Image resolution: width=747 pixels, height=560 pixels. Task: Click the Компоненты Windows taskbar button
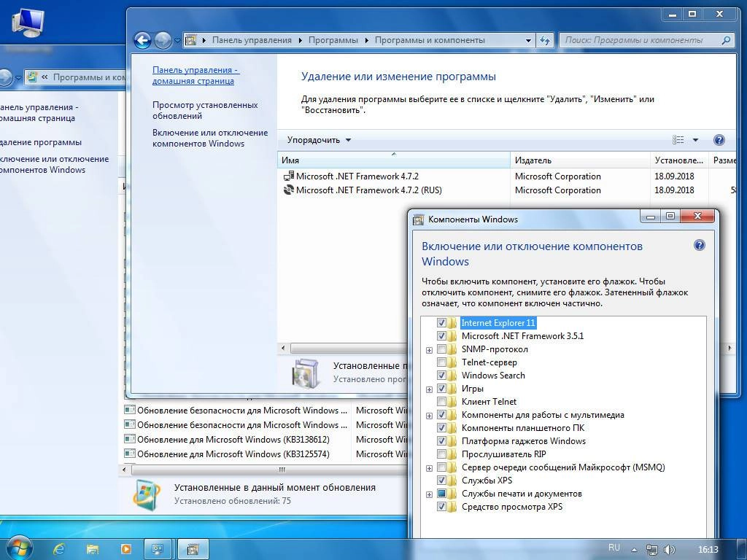pyautogui.click(x=193, y=549)
